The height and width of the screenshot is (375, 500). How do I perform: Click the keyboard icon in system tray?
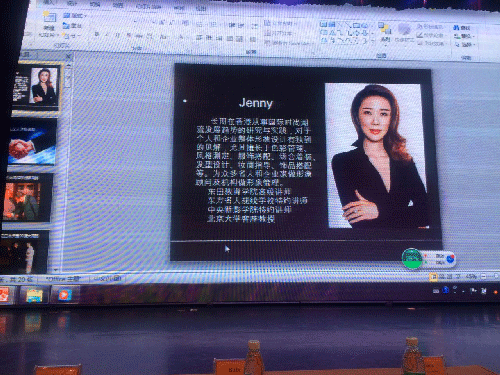click(x=436, y=291)
